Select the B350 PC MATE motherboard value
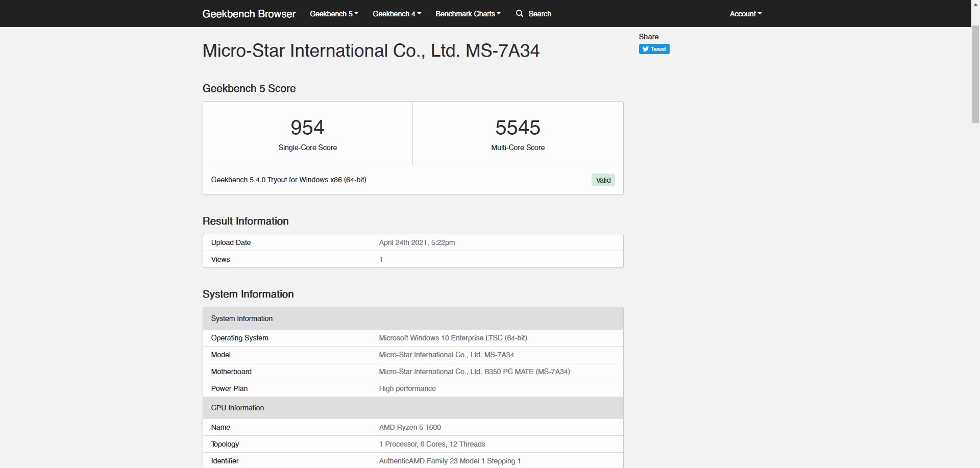Screen dimensions: 980x468 (474, 372)
